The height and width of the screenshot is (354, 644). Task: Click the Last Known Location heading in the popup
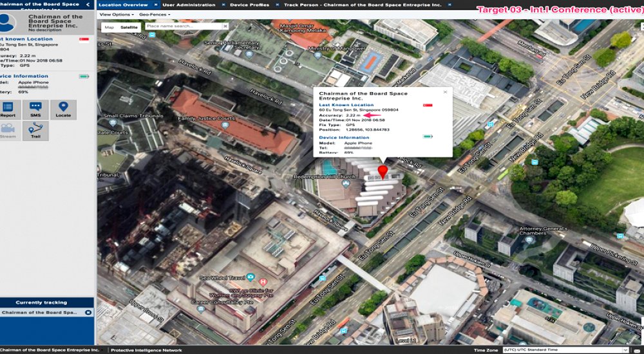(x=346, y=105)
